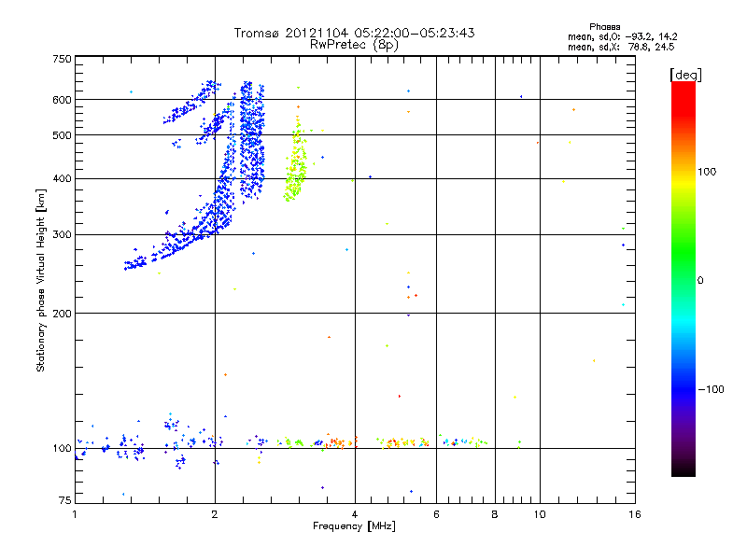The image size is (747, 560).
Task: Click the x-axis '2' tick label
Action: tap(215, 514)
